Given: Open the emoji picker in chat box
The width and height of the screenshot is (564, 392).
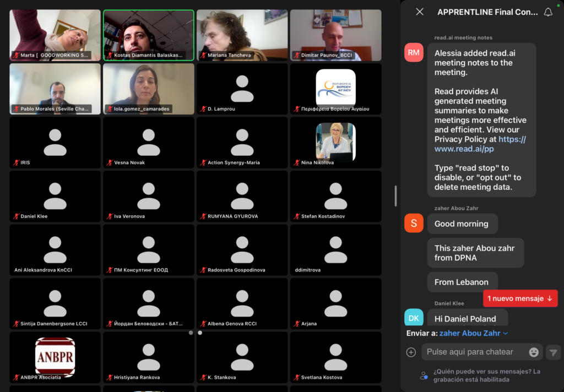Looking at the screenshot, I should tap(534, 352).
